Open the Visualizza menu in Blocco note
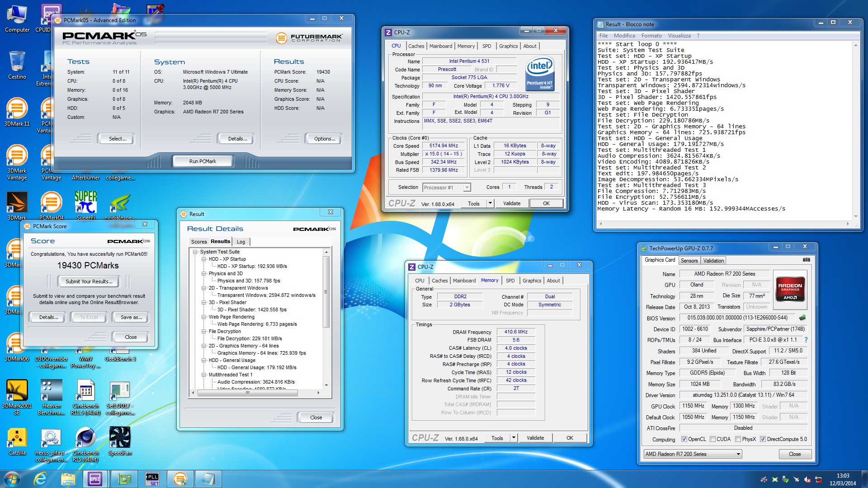 pos(679,36)
